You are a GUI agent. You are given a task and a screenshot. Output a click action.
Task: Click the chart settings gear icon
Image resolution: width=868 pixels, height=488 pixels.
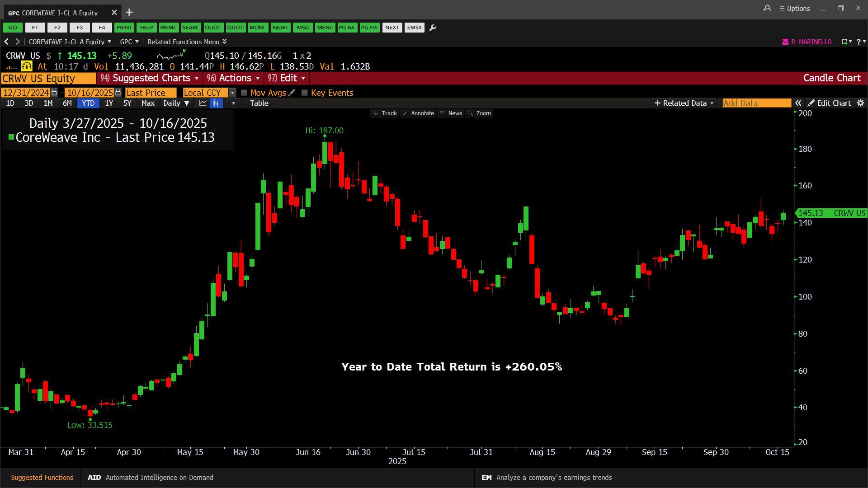click(x=860, y=103)
